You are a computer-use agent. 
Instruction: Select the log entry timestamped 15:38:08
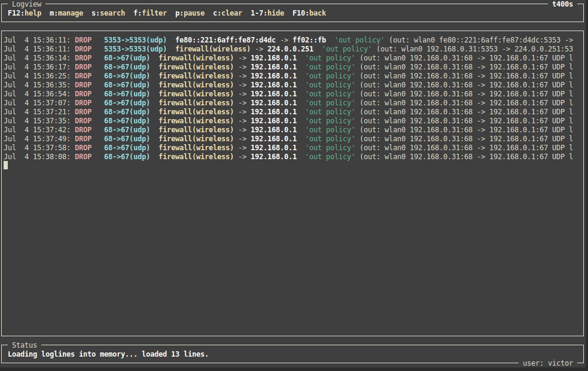pyautogui.click(x=289, y=157)
